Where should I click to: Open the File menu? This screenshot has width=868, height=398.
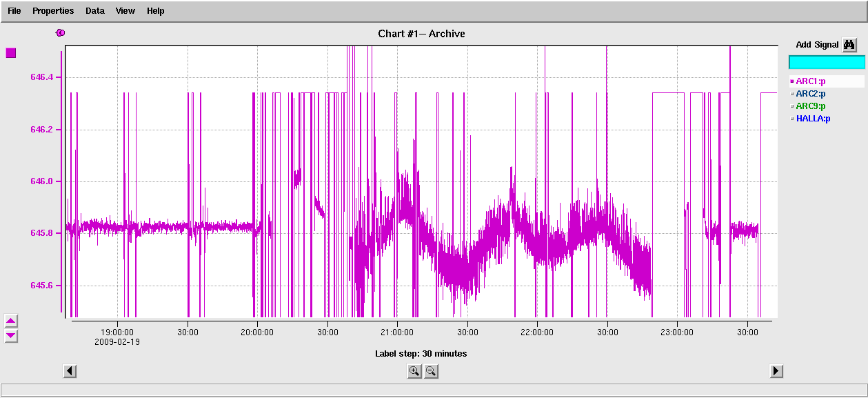14,11
